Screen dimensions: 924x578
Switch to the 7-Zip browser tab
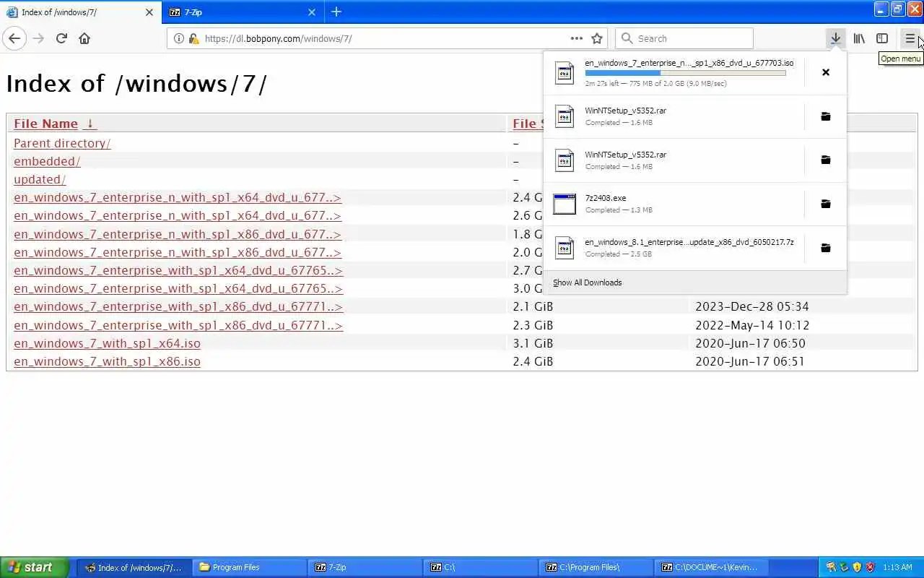[243, 12]
